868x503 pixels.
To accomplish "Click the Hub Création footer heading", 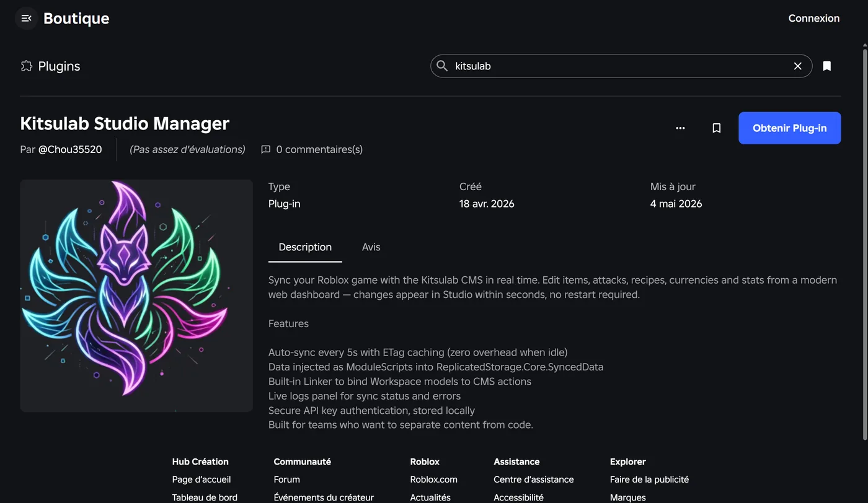I will click(x=200, y=461).
